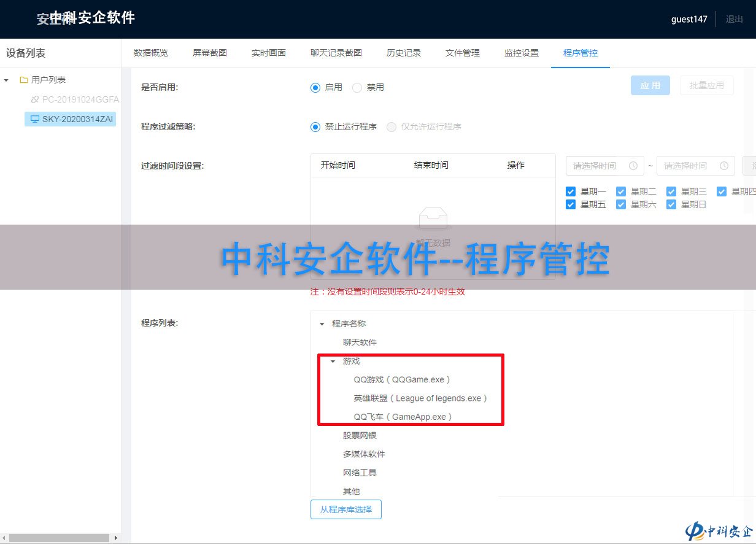Click the 应用 button
Image resolution: width=756 pixels, height=545 pixels.
650,85
